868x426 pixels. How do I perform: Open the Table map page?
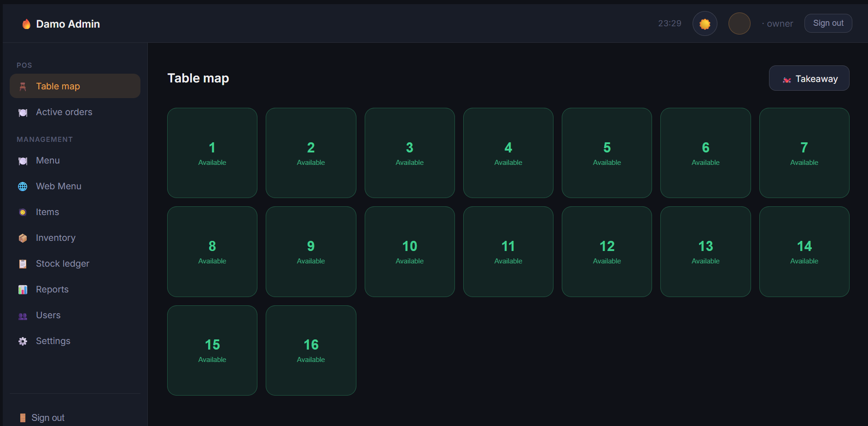click(x=75, y=86)
